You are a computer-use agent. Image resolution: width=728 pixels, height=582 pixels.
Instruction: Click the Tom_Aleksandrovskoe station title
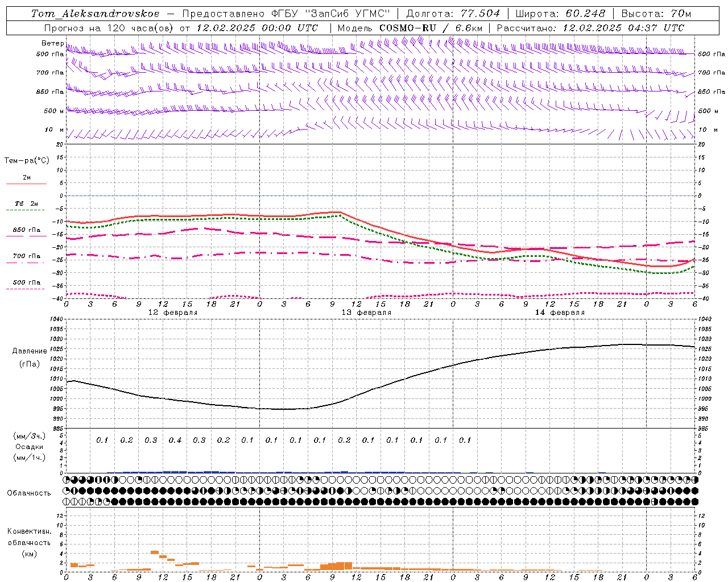pyautogui.click(x=95, y=14)
